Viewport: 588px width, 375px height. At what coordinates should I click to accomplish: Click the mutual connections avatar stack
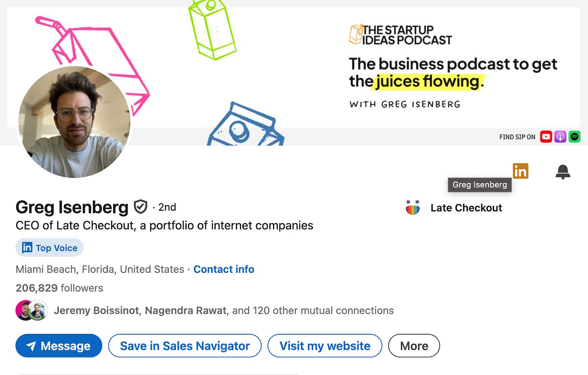(31, 310)
